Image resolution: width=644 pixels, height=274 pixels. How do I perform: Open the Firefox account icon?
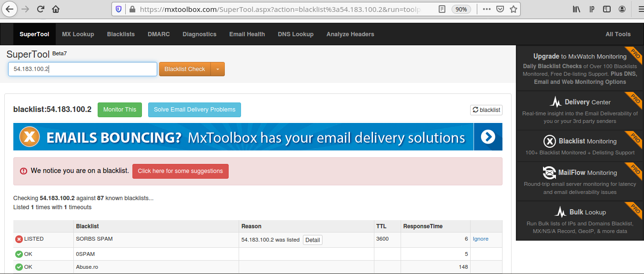(622, 9)
